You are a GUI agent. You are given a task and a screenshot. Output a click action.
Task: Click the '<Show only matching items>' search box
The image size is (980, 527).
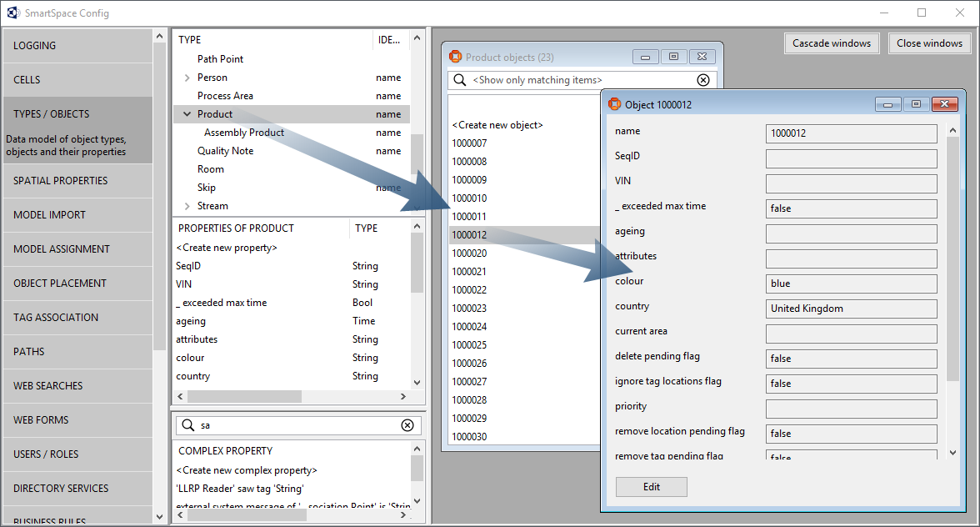(x=582, y=80)
